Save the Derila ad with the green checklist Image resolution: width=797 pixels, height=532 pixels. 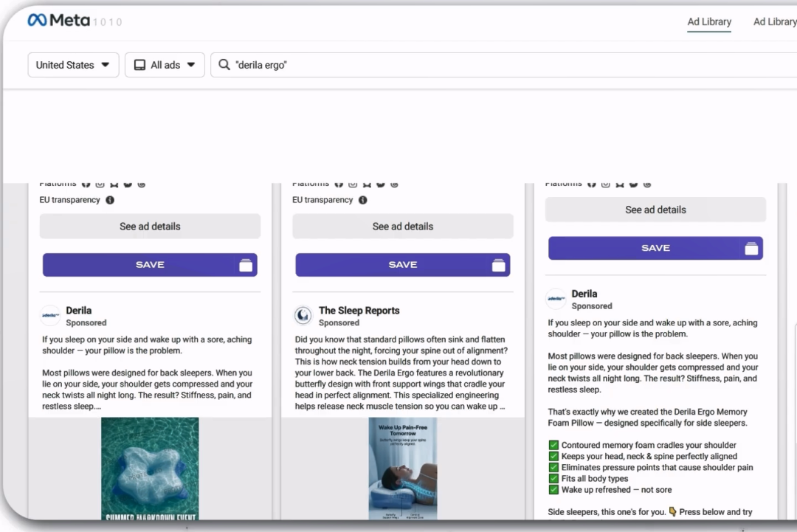click(x=656, y=248)
